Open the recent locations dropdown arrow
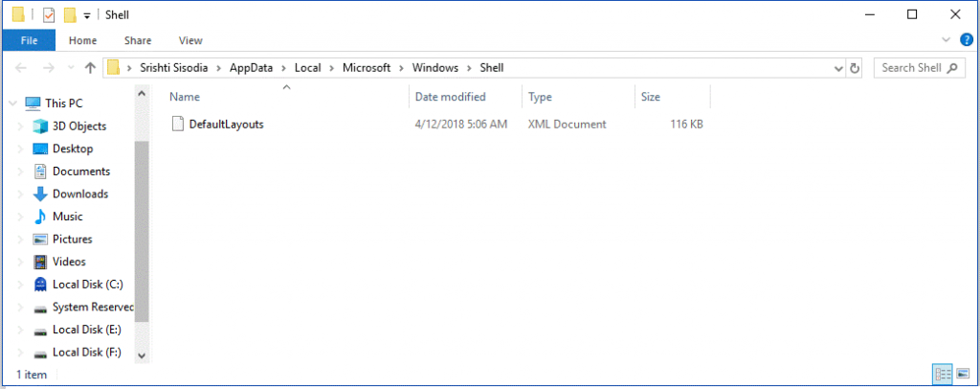This screenshot has height=389, width=980. pos(71,68)
